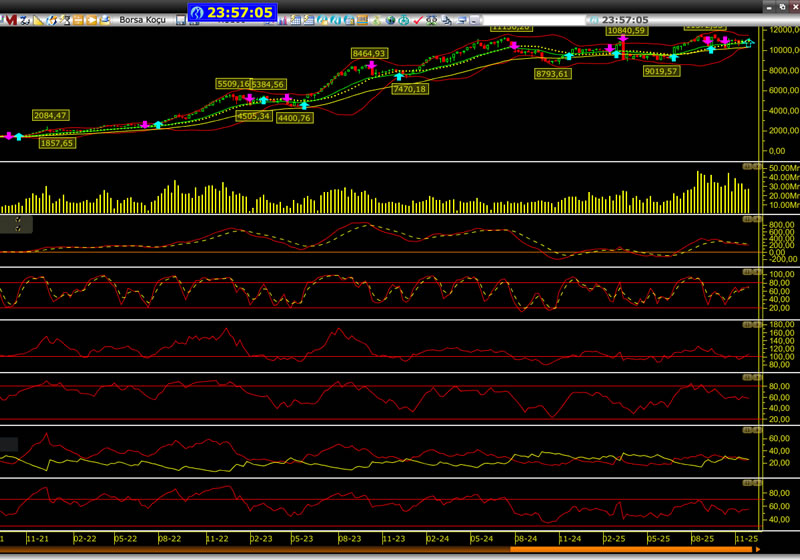Screen dimensions: 800x560
Task: Click the 10840,59 price label
Action: pos(627,31)
